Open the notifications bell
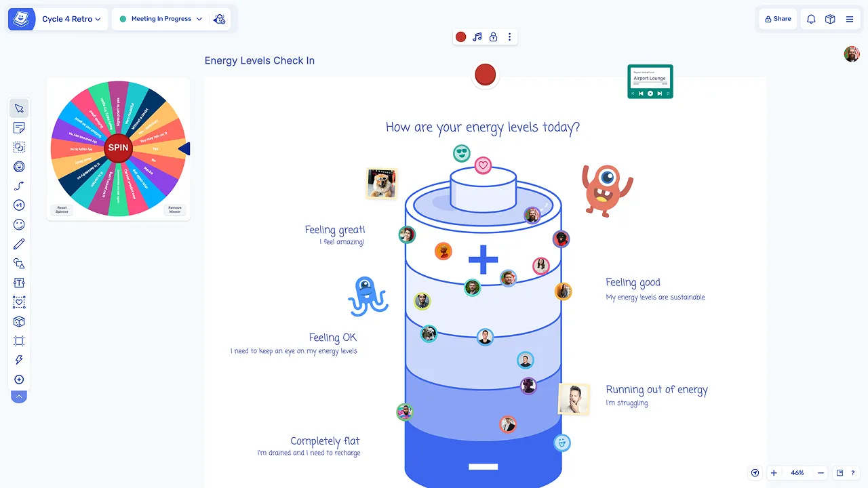This screenshot has width=868, height=488. pyautogui.click(x=811, y=19)
